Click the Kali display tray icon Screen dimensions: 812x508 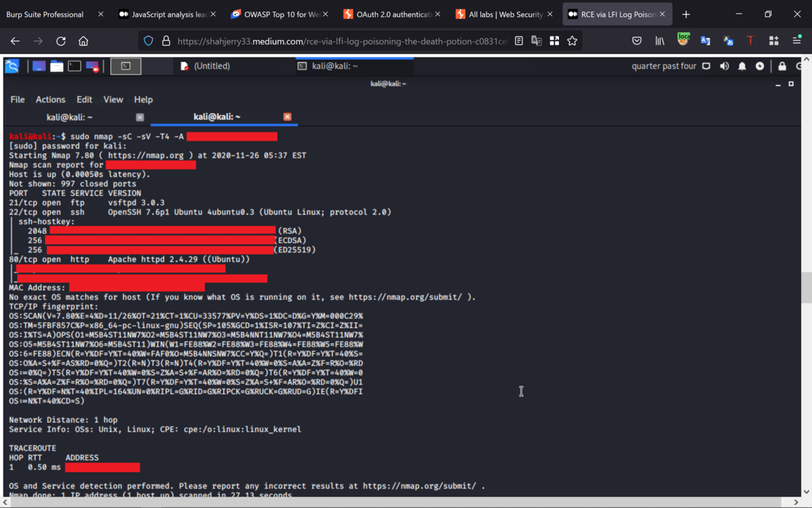click(706, 66)
